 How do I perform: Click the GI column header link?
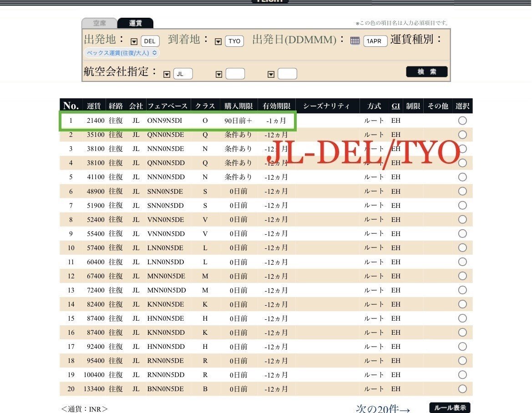tap(395, 106)
